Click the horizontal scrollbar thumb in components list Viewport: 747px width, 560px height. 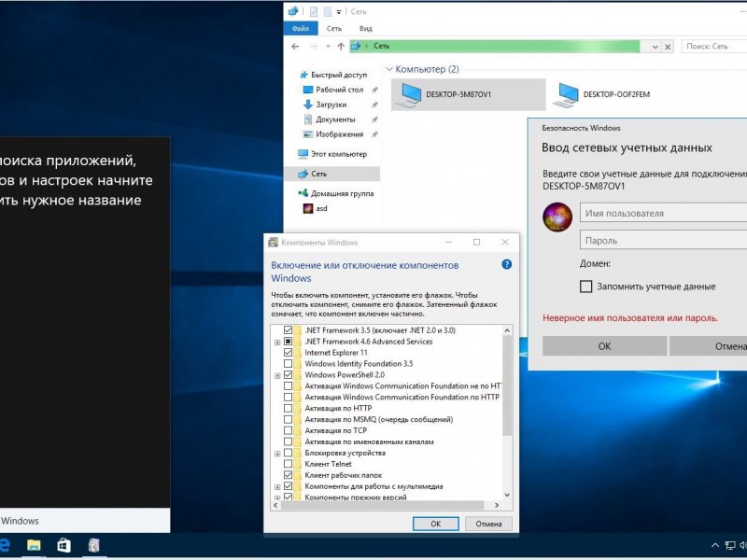[x=383, y=505]
